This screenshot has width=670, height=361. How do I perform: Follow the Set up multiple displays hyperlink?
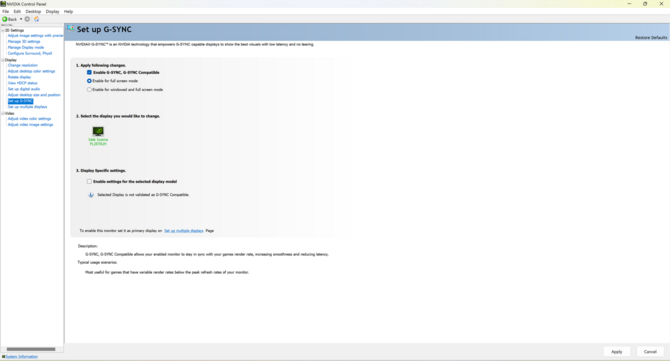click(x=184, y=231)
